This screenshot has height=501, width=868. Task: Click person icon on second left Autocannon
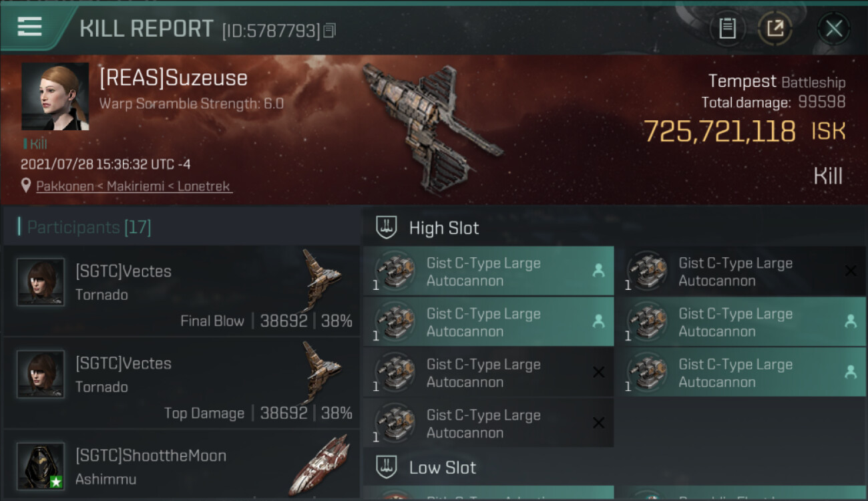(598, 321)
